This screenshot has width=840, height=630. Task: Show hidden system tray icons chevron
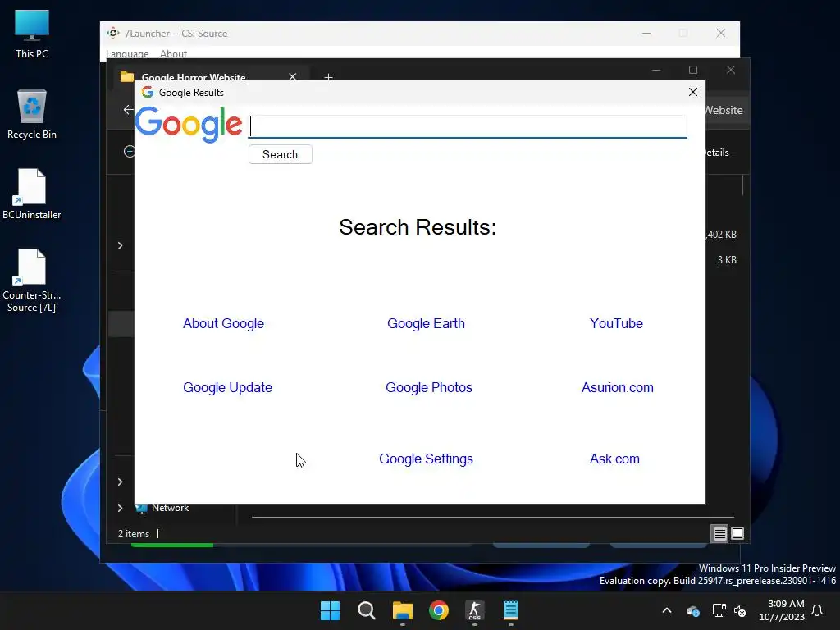tap(667, 610)
